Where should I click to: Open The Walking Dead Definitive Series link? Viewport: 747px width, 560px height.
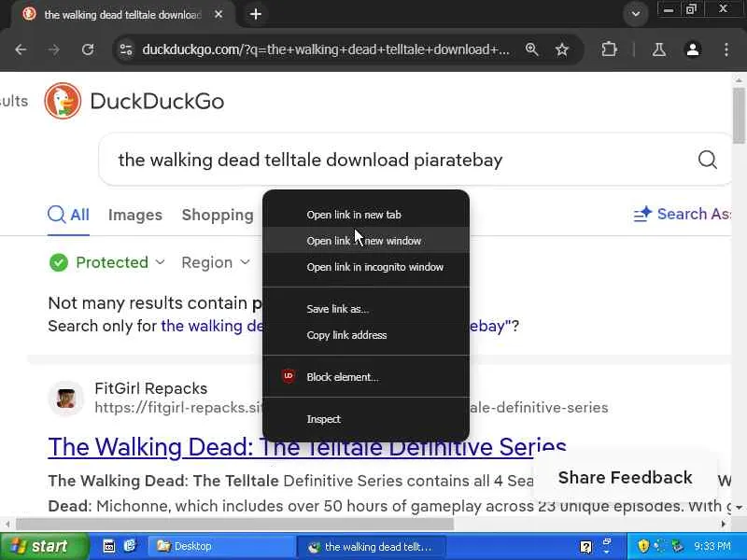(x=307, y=447)
